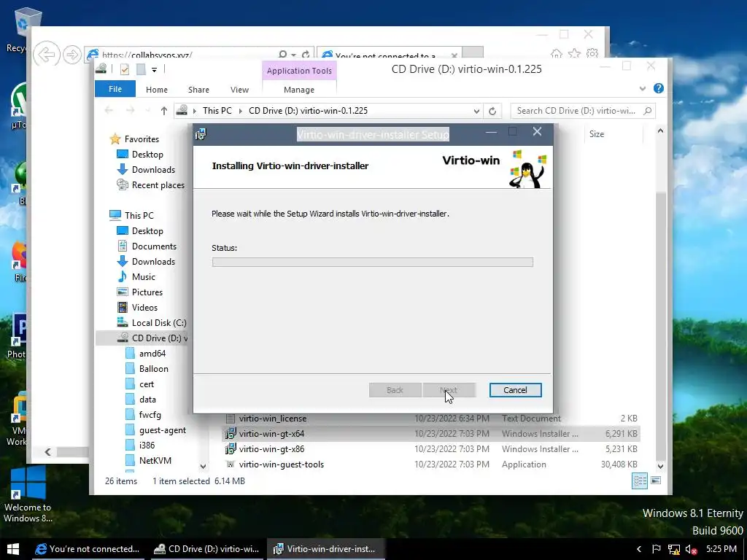The image size is (747, 560).
Task: Select Local Disk (C:) in sidebar
Action: tap(158, 323)
